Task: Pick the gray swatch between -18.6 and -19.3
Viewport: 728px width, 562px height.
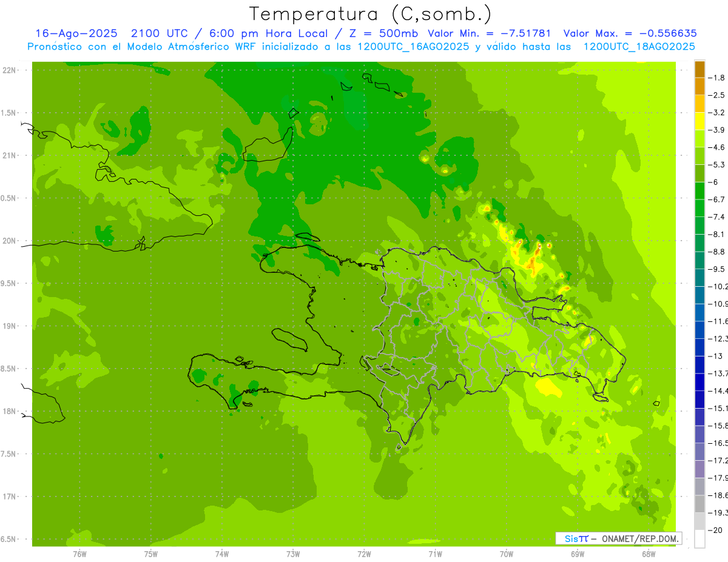Action: pyautogui.click(x=699, y=504)
